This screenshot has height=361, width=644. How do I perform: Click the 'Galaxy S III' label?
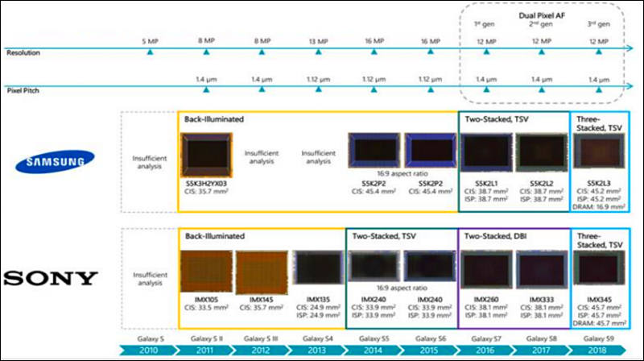(261, 338)
